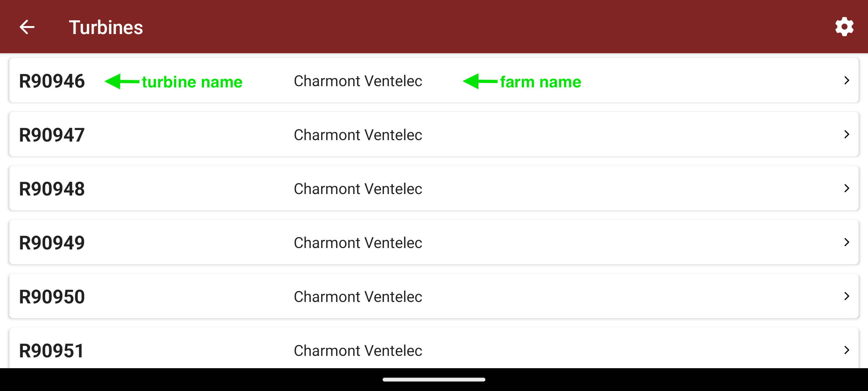Tap the back arrow icon
The width and height of the screenshot is (868, 391).
point(27,27)
